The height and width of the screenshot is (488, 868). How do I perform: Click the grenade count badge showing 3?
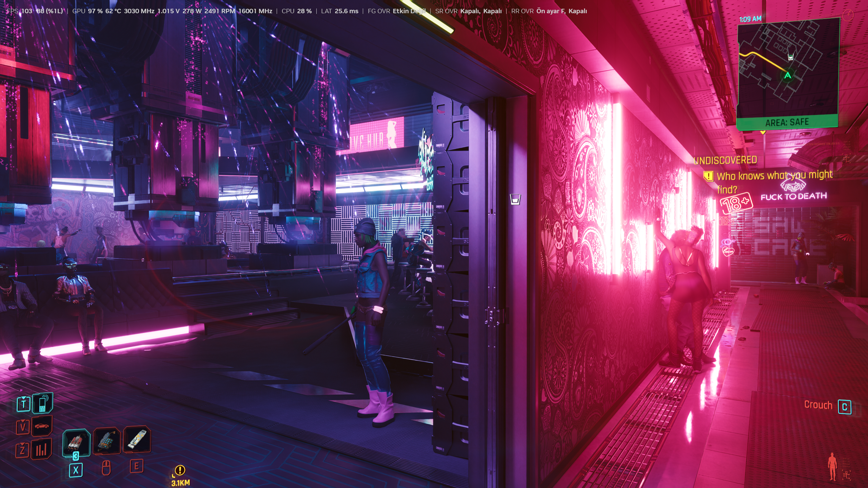(76, 456)
